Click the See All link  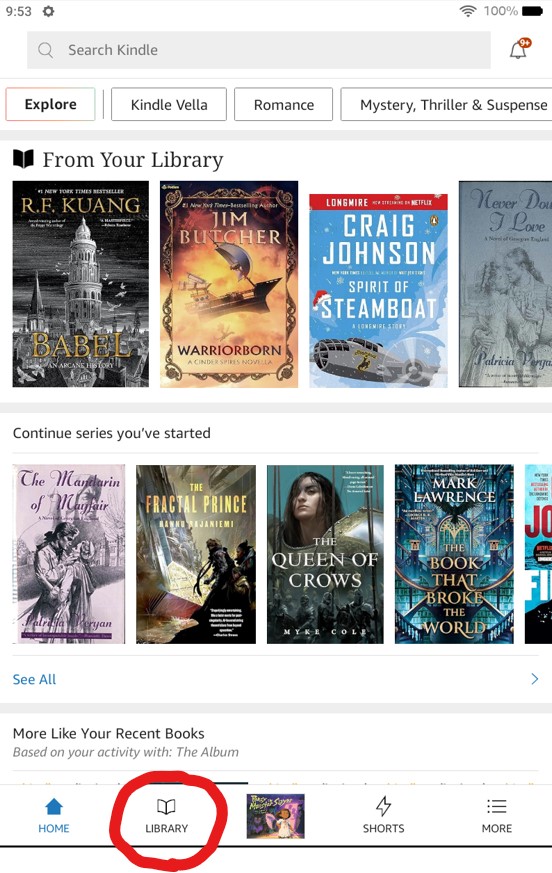pyautogui.click(x=35, y=679)
